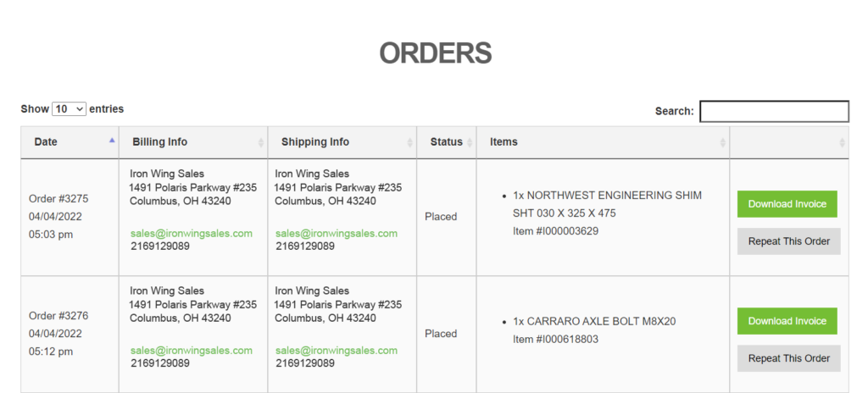Click the Billing Info sort arrows
Screen dimensions: 868x393
261,143
